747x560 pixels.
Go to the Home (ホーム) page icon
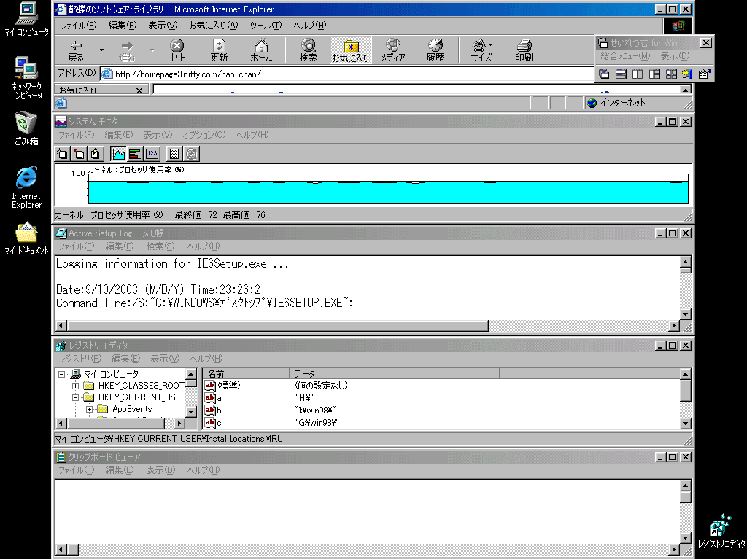(261, 50)
